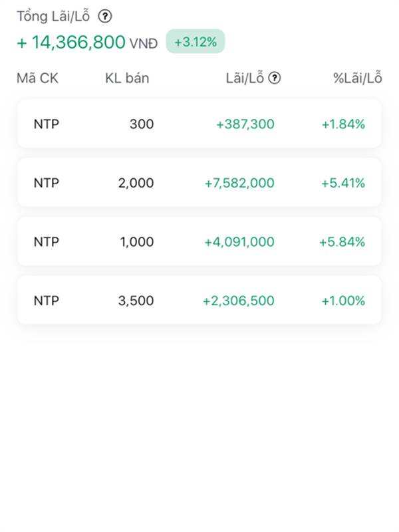This screenshot has width=399, height=532.
Task: Tap the +1.84% profit percentage
Action: 343,124
